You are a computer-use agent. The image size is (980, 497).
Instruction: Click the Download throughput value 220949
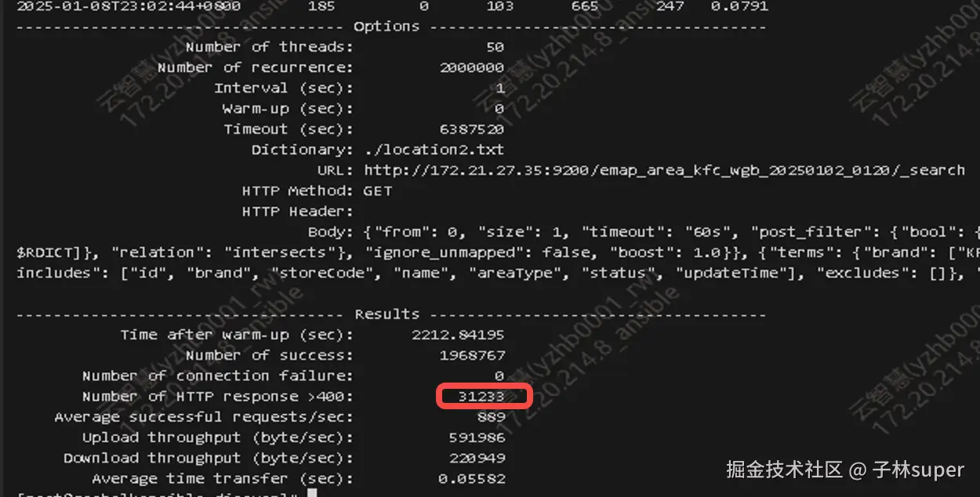tap(477, 458)
